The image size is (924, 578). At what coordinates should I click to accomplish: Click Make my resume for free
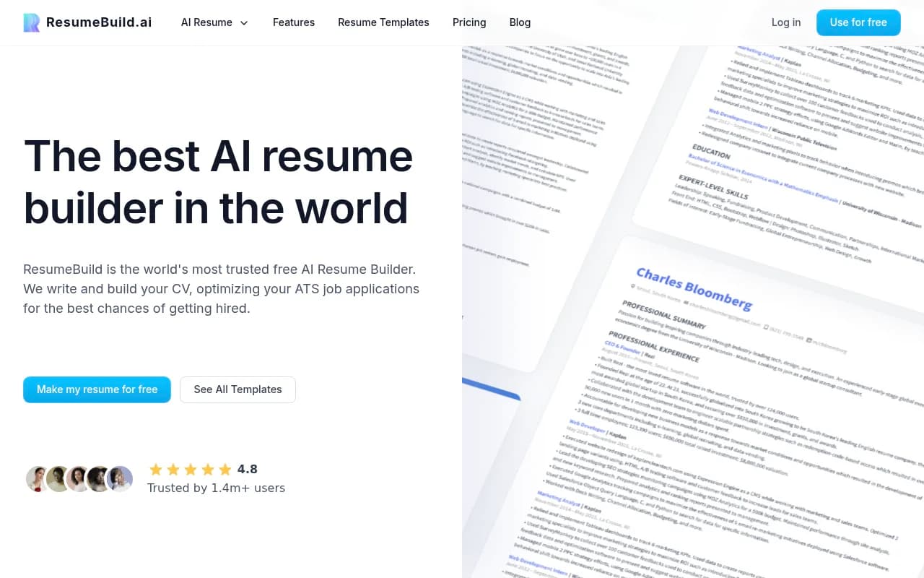coord(97,389)
